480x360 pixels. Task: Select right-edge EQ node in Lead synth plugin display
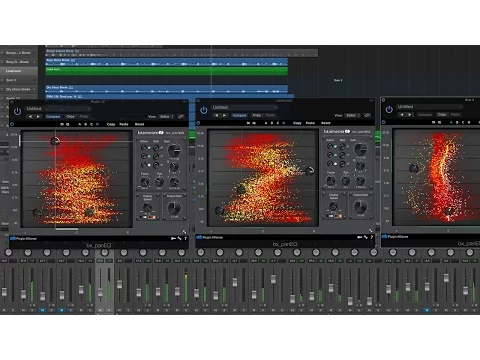coord(310,171)
